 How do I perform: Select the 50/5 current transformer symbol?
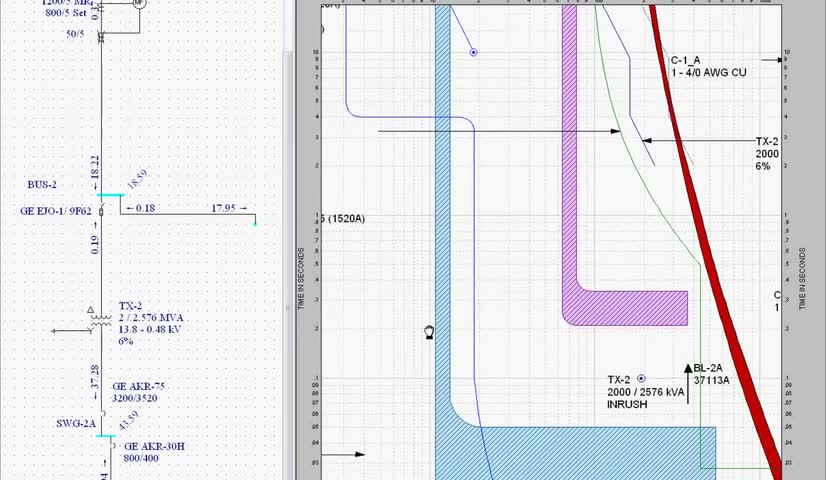click(101, 36)
